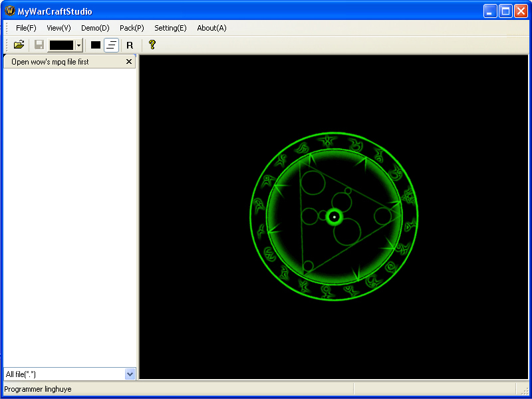This screenshot has width=532, height=399.
Task: Click the MyWarCraftStudio title bar app icon
Action: coord(10,11)
